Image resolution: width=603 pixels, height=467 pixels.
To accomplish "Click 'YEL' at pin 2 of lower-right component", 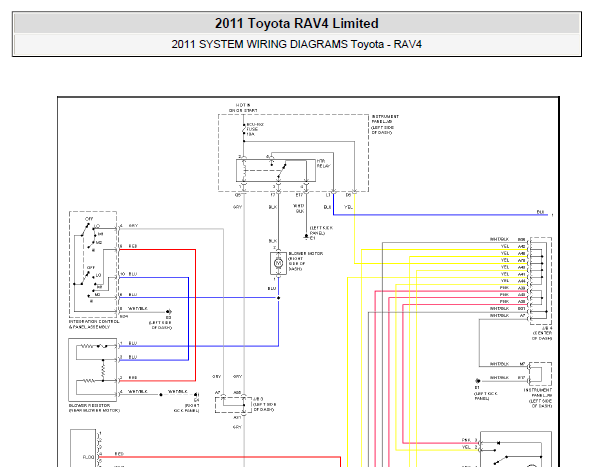I will (466, 447).
